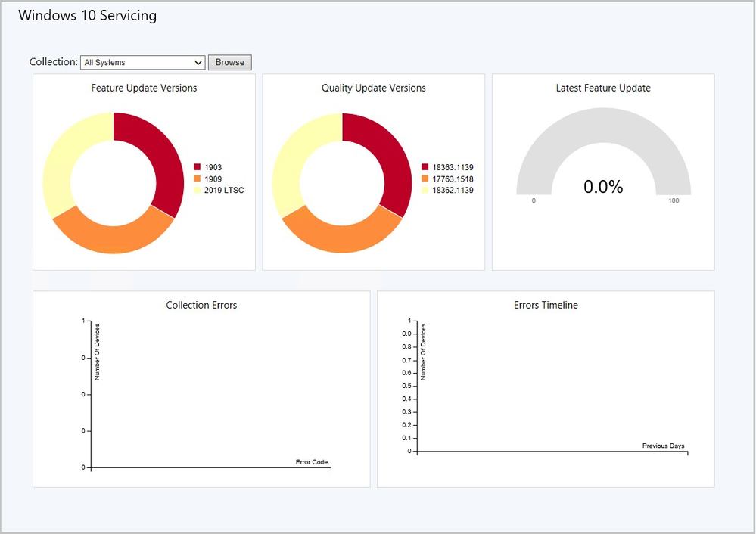Click the 0.5 tick on Errors Timeline axis
This screenshot has height=534, width=756.
(406, 386)
